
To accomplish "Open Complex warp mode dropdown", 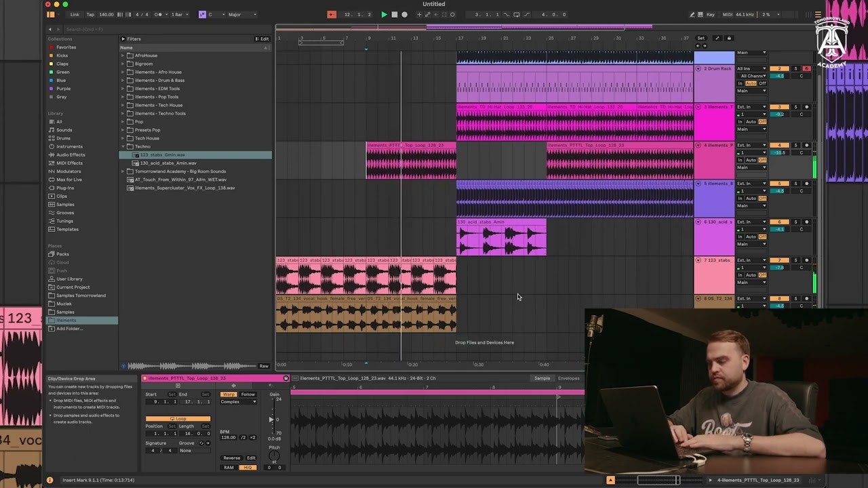I will click(x=238, y=402).
